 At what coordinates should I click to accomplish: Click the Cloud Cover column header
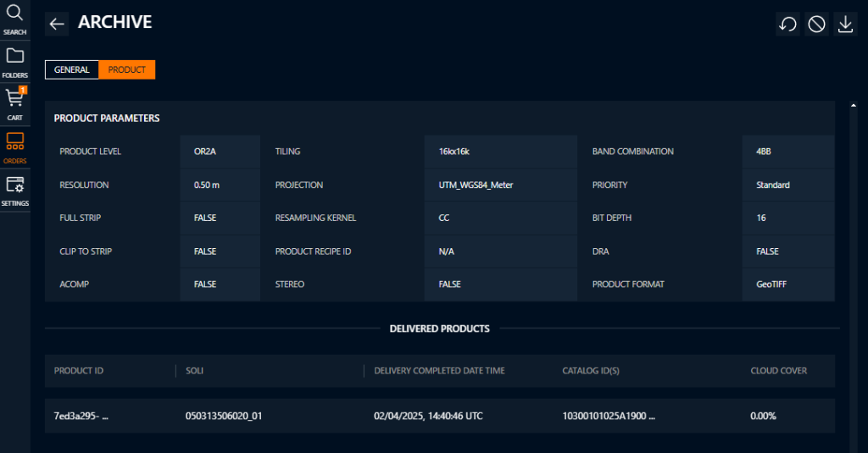click(x=778, y=371)
